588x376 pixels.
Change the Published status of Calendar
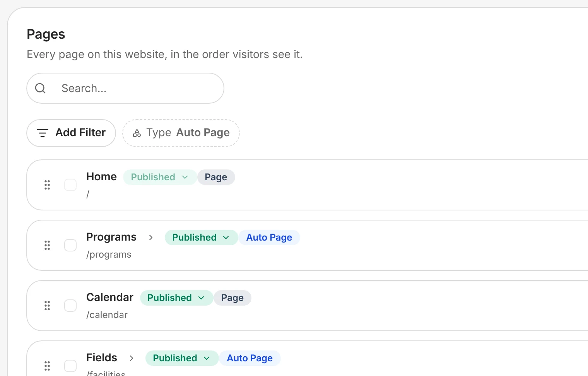[x=176, y=298]
